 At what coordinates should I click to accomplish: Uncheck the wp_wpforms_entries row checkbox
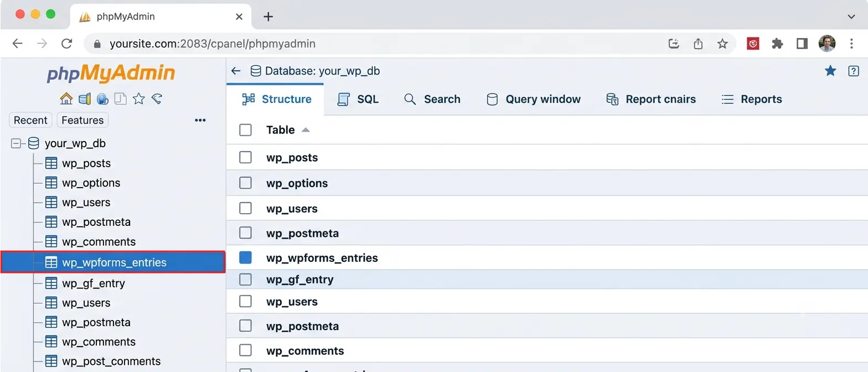[x=245, y=257]
